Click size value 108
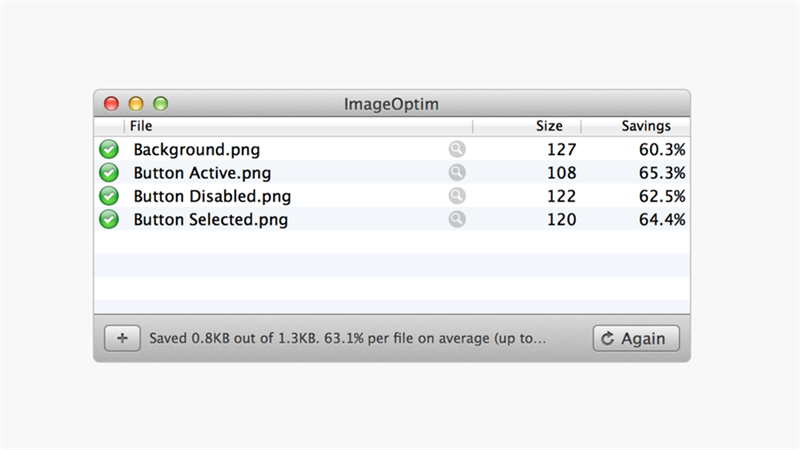800x450 pixels. (x=562, y=173)
